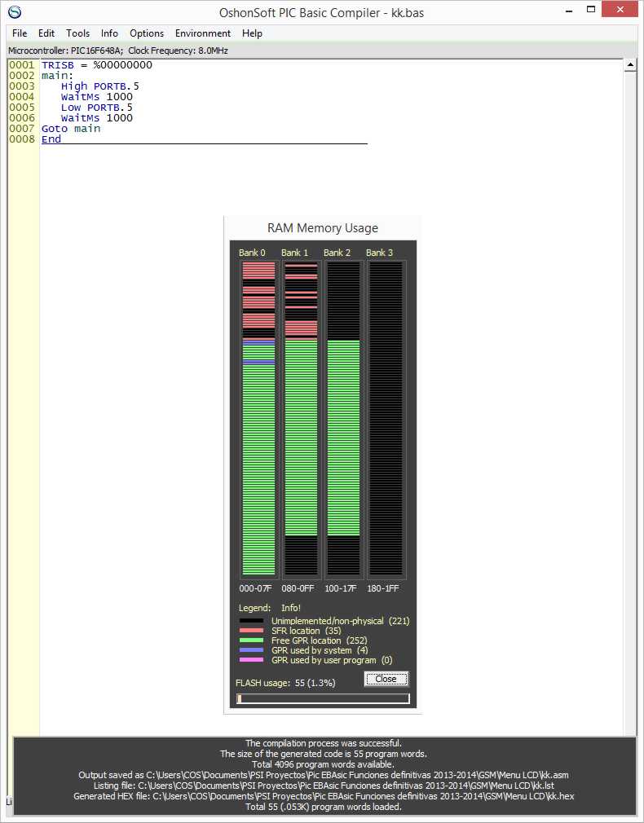Open the Tools menu
This screenshot has width=644, height=823.
(x=77, y=33)
